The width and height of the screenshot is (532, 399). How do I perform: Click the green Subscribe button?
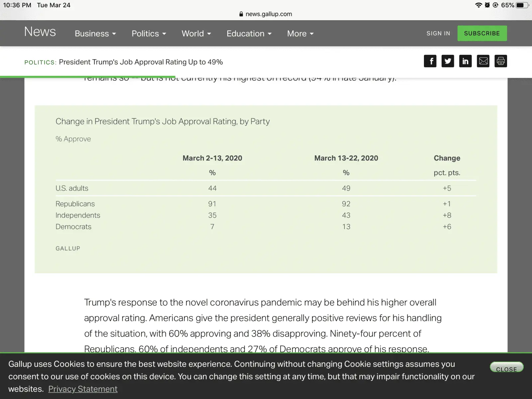pyautogui.click(x=482, y=33)
